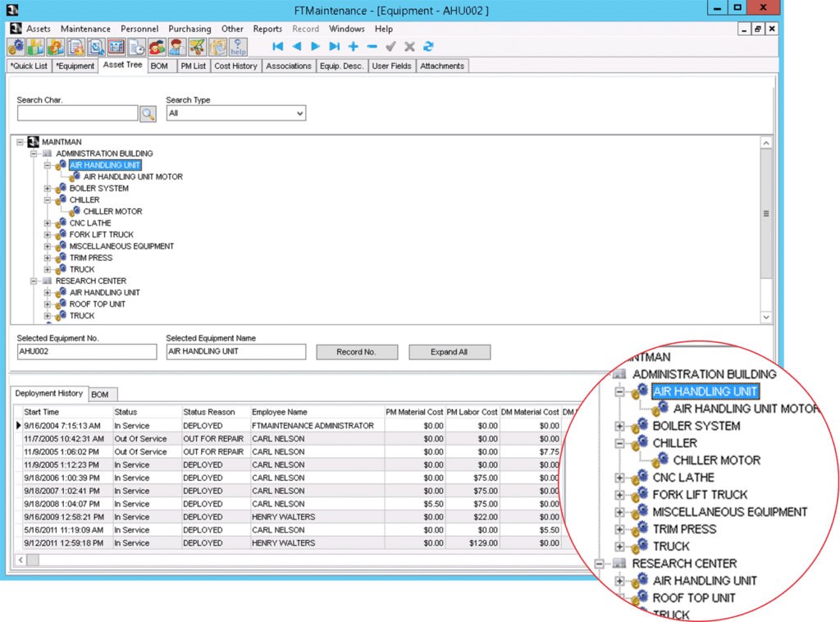Select AIR HANDLING UNIT MOTOR tree item

point(133,176)
